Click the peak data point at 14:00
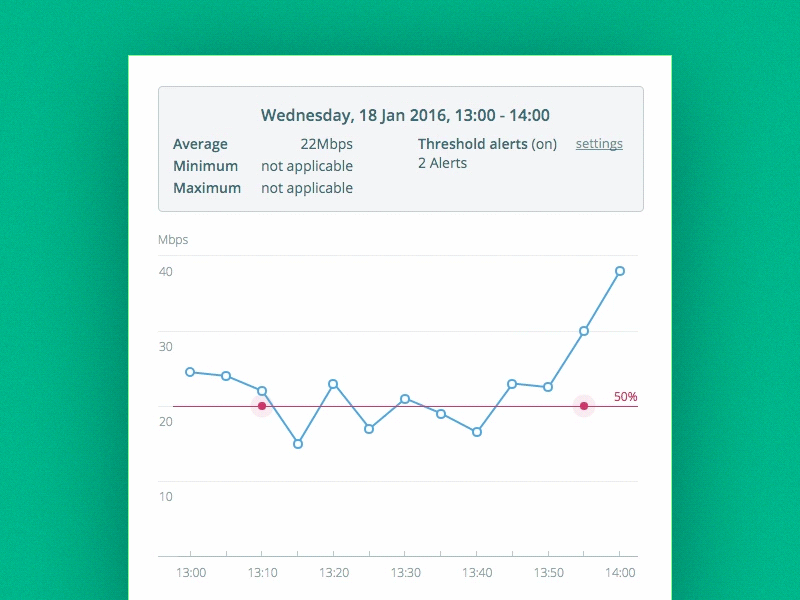Viewport: 800px width, 600px height. [619, 270]
